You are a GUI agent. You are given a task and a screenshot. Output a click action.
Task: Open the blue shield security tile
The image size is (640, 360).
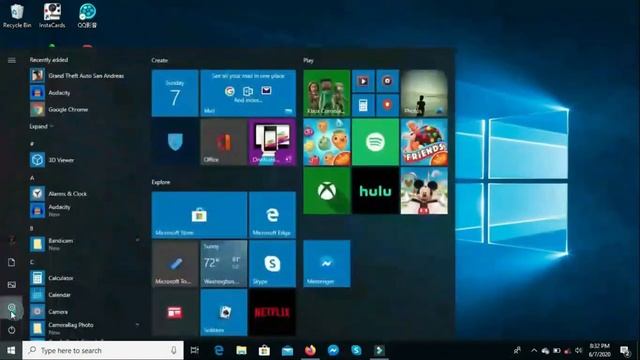175,142
